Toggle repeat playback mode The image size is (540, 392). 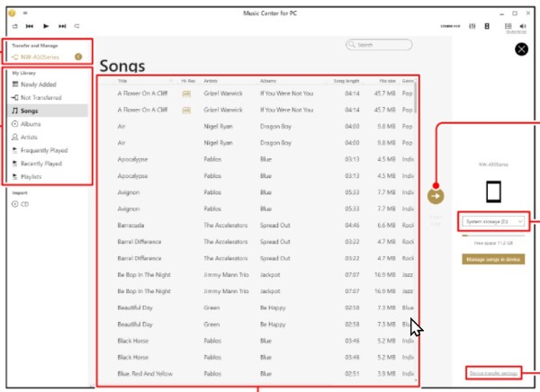[76, 26]
